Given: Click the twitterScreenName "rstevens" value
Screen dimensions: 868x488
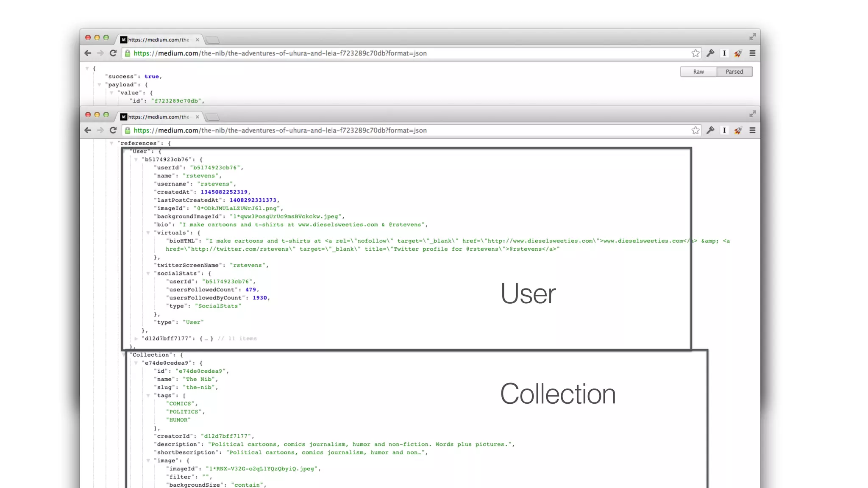Looking at the screenshot, I should tap(248, 265).
